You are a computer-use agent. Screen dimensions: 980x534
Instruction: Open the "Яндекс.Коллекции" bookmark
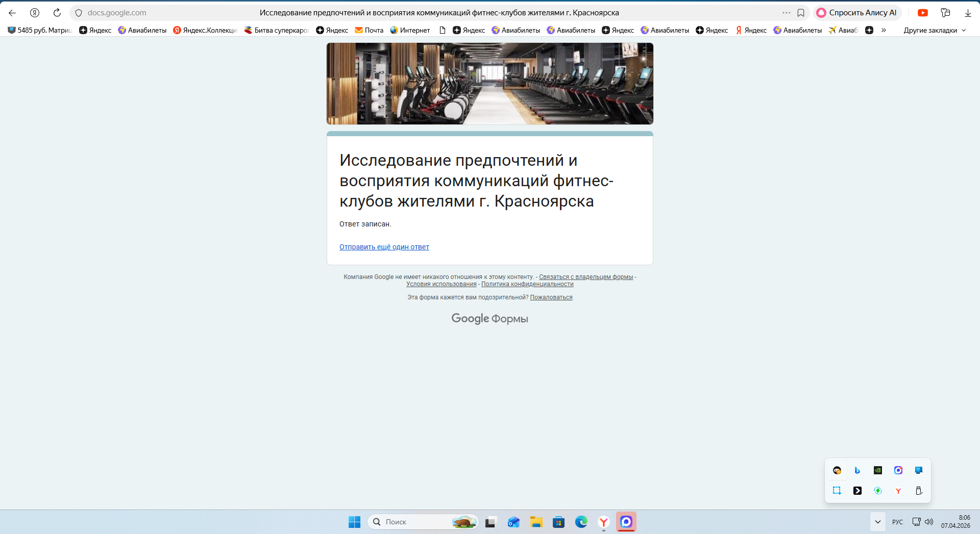coord(205,30)
